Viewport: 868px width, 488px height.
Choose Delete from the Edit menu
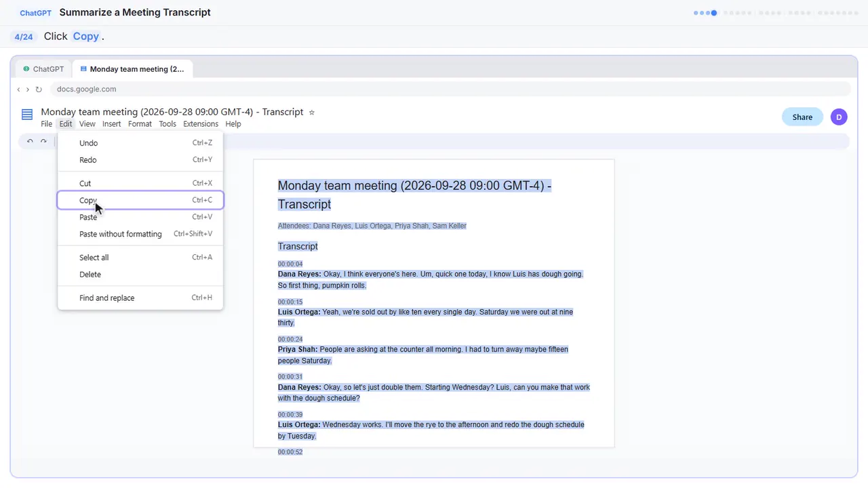(x=140, y=274)
